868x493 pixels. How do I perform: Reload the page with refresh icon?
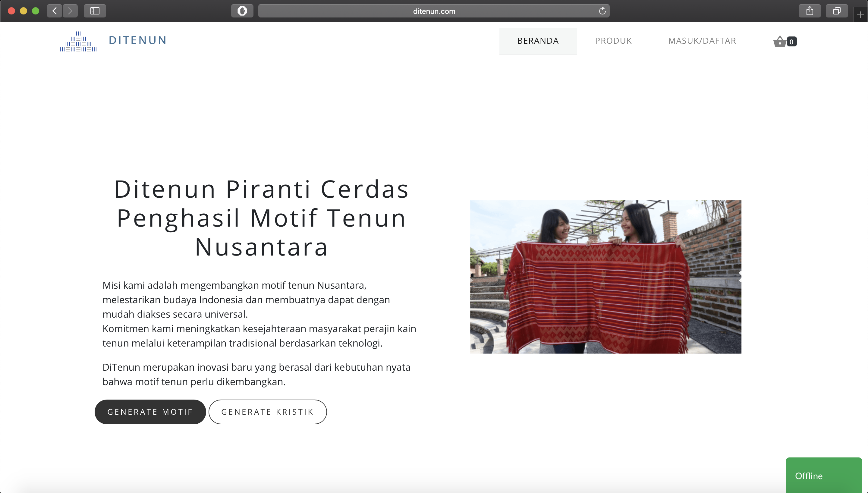[602, 11]
